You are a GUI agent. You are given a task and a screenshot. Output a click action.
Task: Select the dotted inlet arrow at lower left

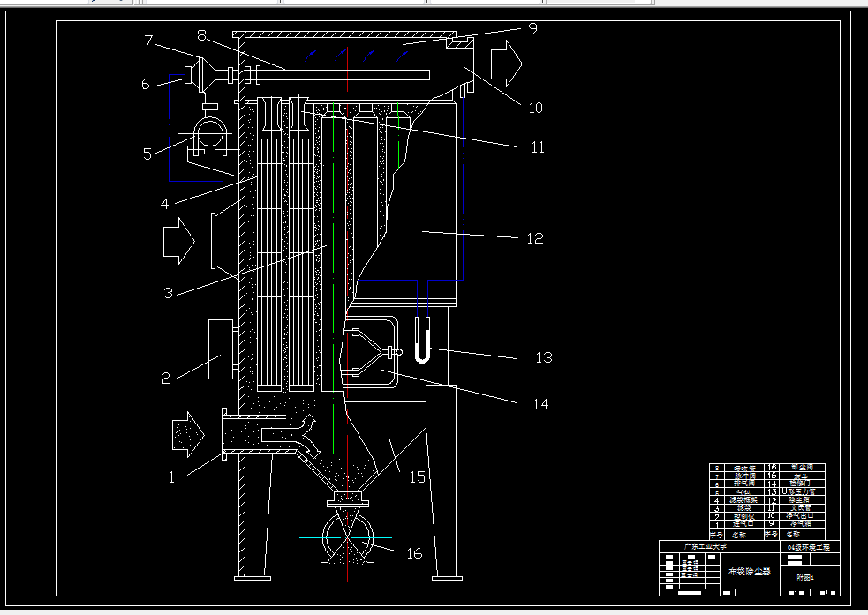[x=188, y=435]
